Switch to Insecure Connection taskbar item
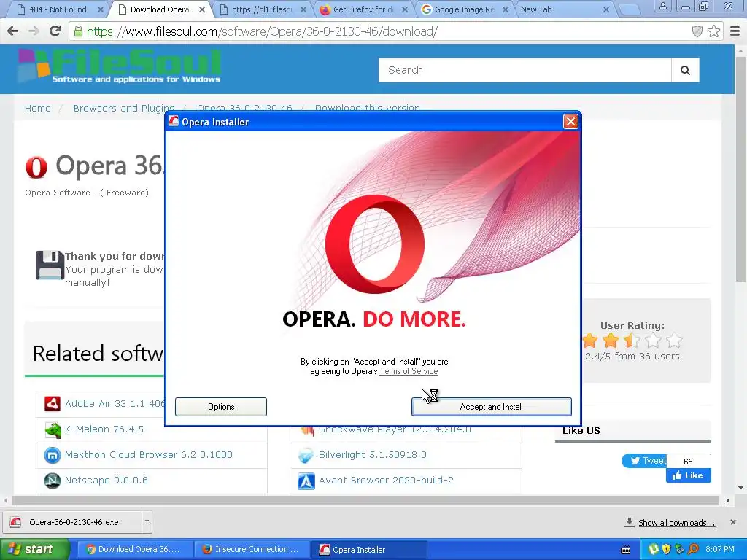 252,549
